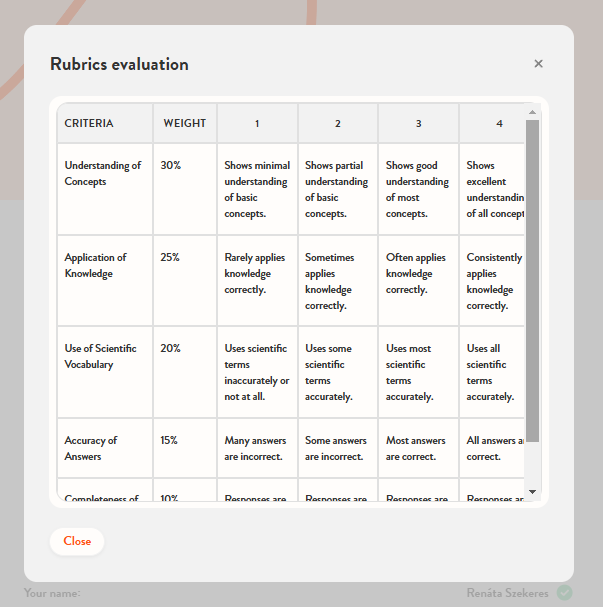Screen dimensions: 603x607
Task: Click the score column header 3
Action: (x=418, y=124)
